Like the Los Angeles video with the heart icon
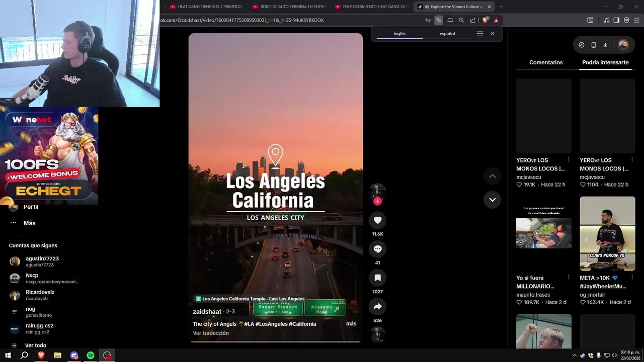Screen dimensions: 644x362 click(377, 220)
